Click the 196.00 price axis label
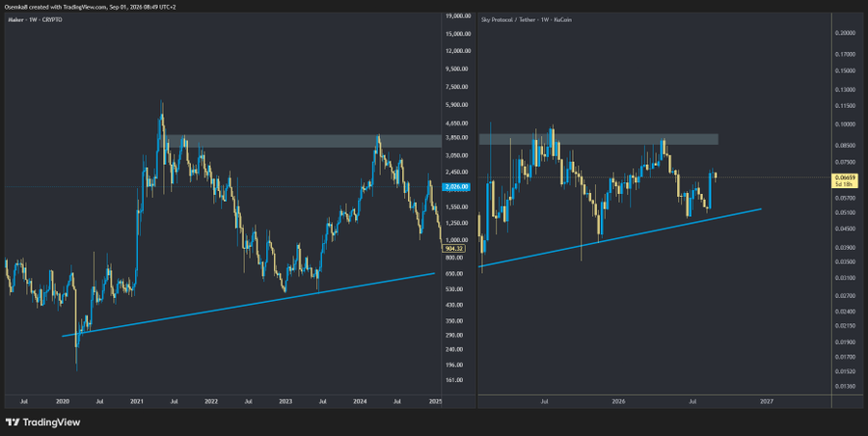Screen dimensions: 868x436 pos(454,365)
